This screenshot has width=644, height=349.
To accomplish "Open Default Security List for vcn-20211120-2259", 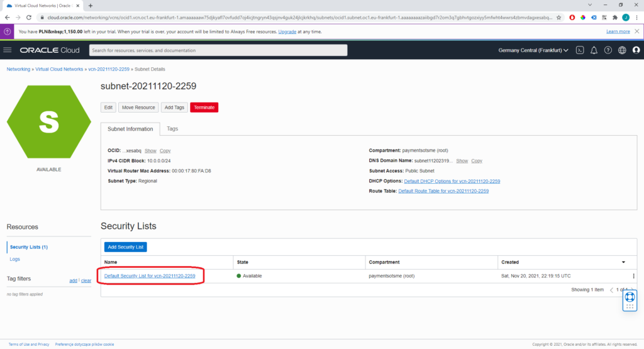I will tap(150, 276).
